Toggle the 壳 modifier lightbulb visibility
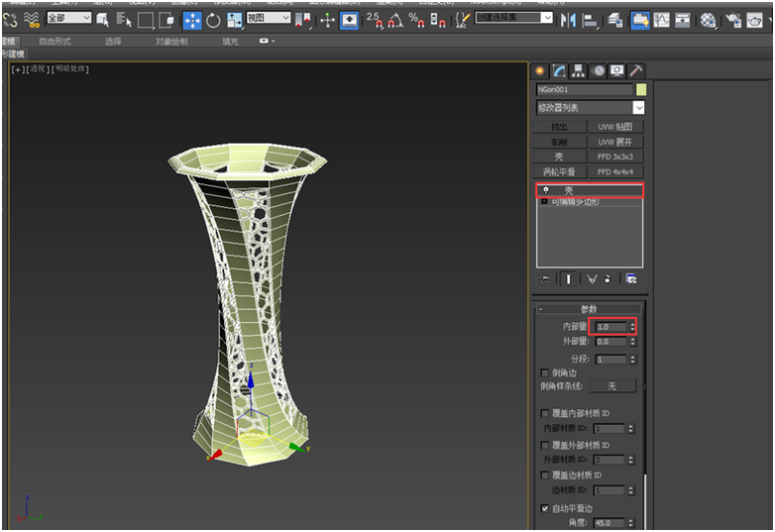 tap(546, 190)
